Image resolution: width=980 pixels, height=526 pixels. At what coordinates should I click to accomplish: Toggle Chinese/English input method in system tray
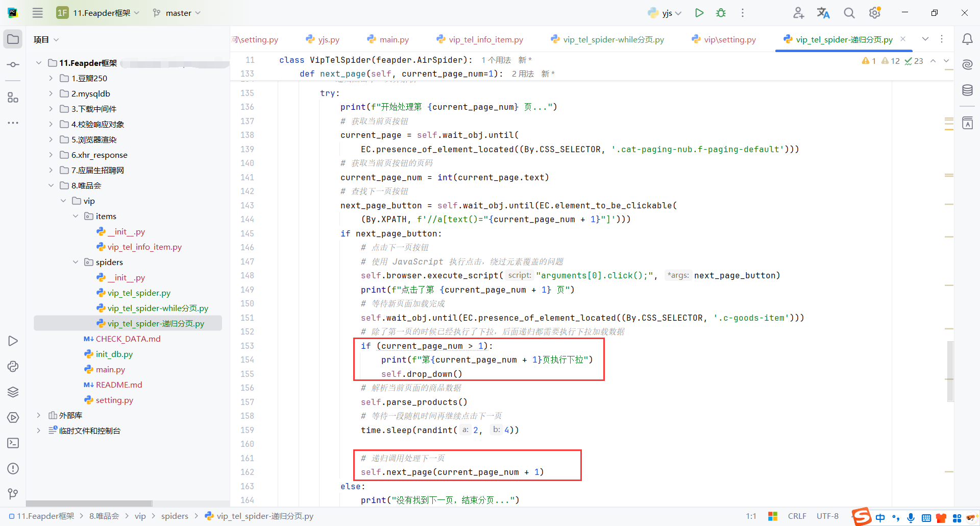coord(880,517)
